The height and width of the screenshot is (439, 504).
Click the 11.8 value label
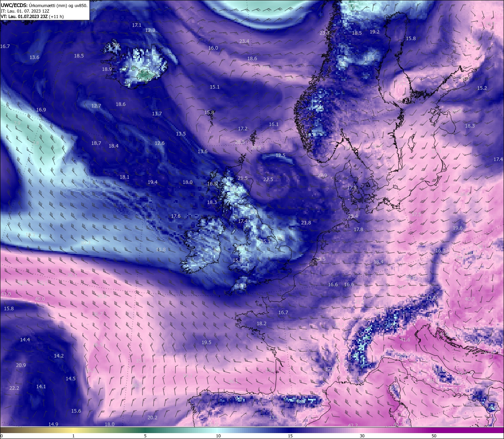pos(161,250)
